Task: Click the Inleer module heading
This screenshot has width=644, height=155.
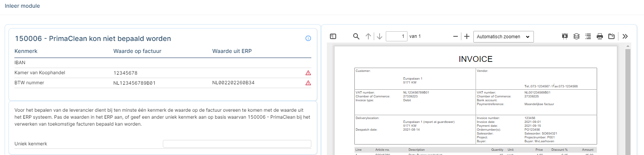Action: pyautogui.click(x=22, y=6)
